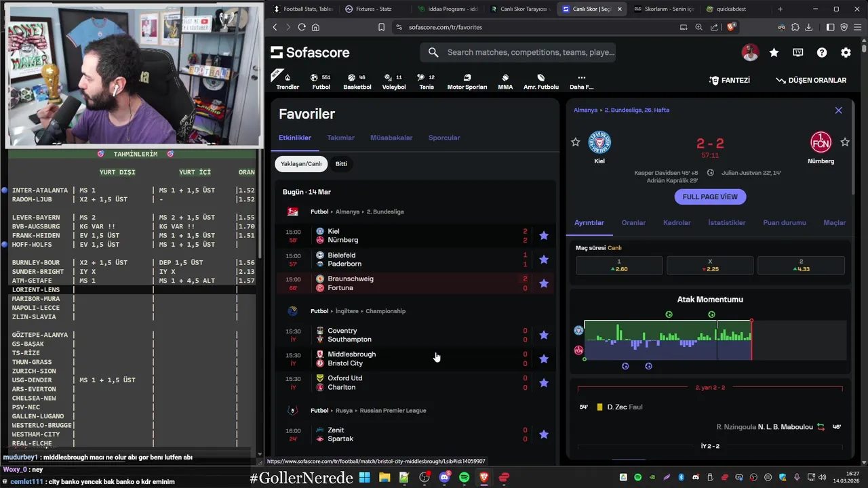The height and width of the screenshot is (488, 868).
Task: Unfavorite the Braunschweig vs Fortuna match star
Action: [x=544, y=283]
